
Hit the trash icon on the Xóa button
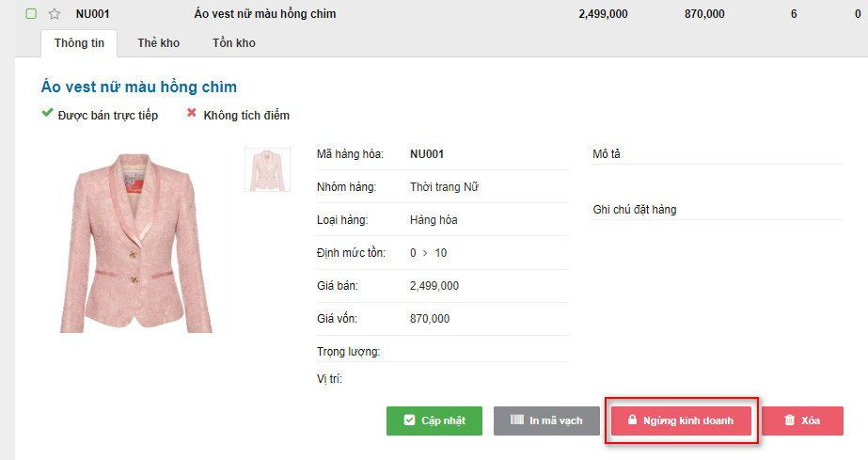(x=790, y=420)
